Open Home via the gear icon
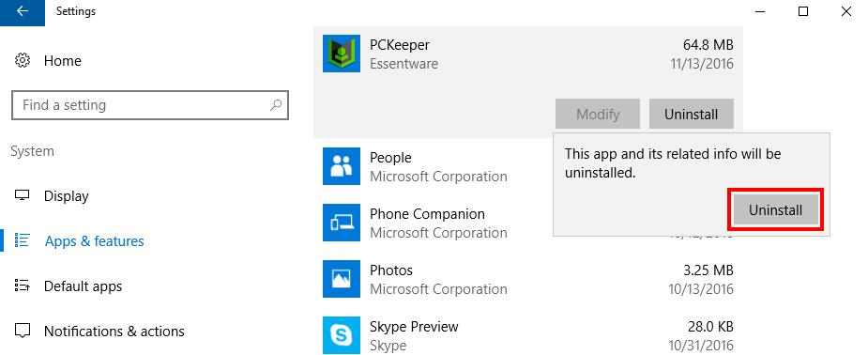Screen dimensions: 868x355 tap(23, 60)
